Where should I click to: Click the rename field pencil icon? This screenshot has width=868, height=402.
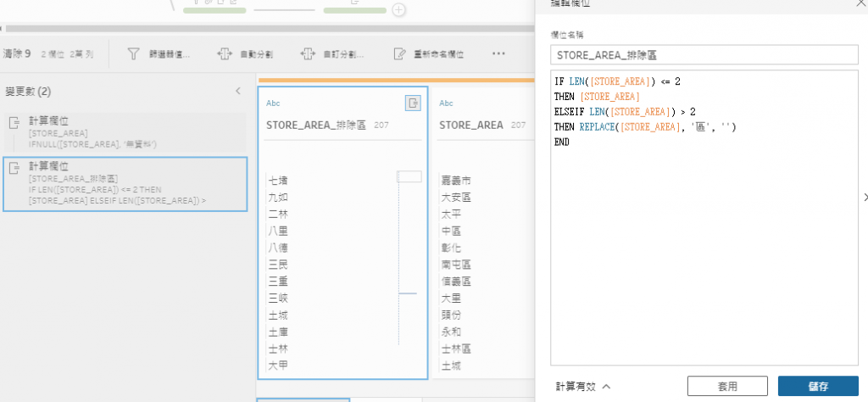(x=400, y=53)
